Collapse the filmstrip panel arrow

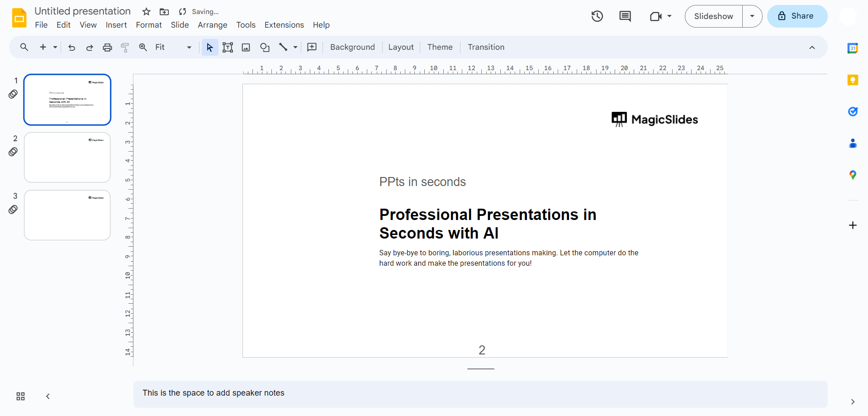coord(48,397)
